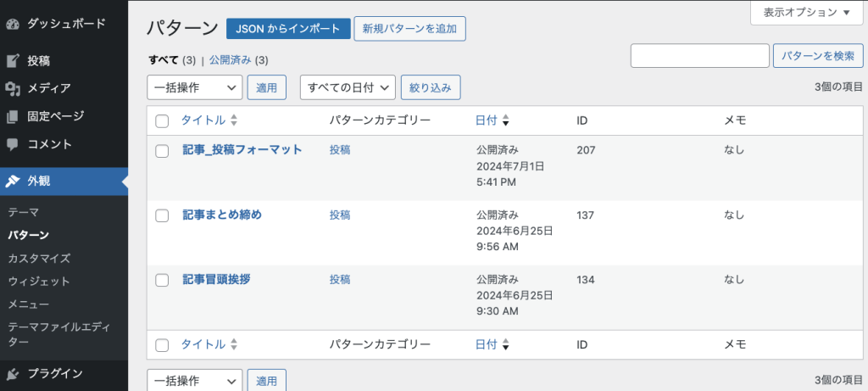Click the Posts pushpin icon
Viewport: 868px width, 391px height.
coord(13,60)
